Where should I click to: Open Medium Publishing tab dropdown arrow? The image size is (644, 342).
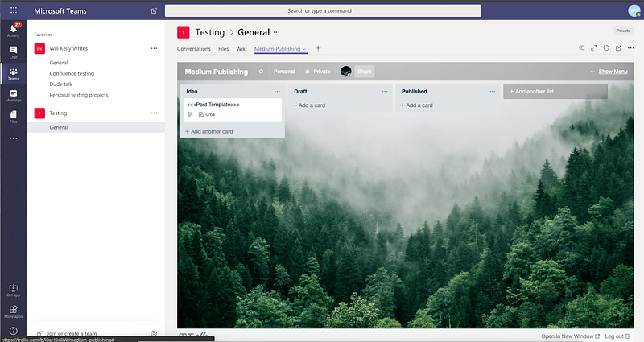[x=304, y=49]
